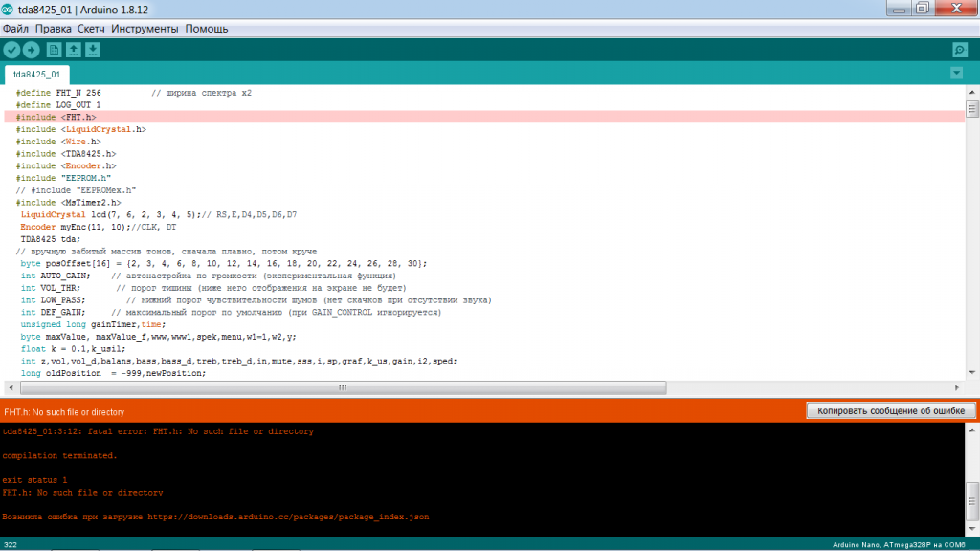Click the horizontal scrollbar right arrow
This screenshot has height=551, width=980.
[x=954, y=387]
